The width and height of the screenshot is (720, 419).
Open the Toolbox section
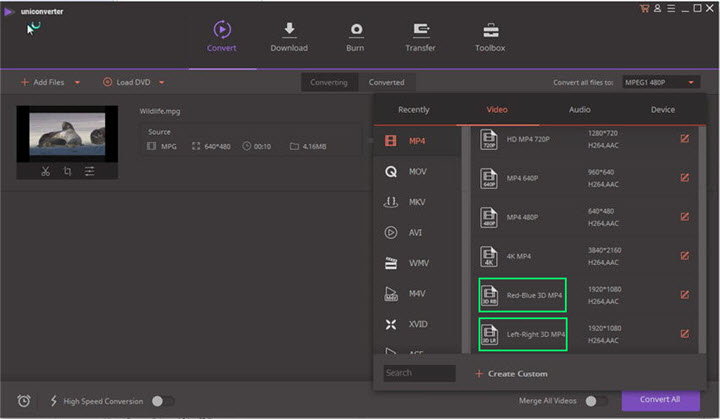(490, 35)
